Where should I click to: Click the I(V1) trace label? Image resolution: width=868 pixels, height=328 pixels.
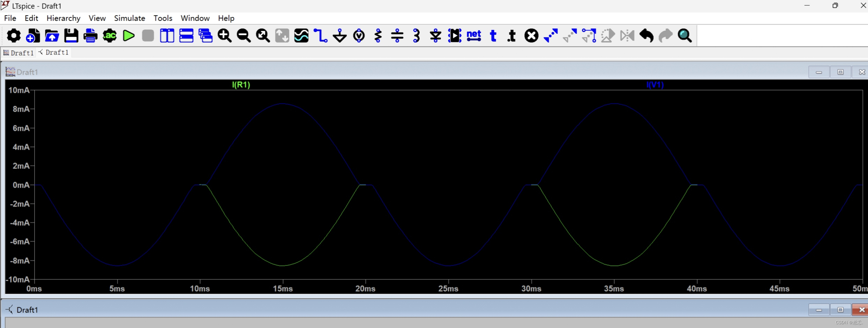[655, 85]
